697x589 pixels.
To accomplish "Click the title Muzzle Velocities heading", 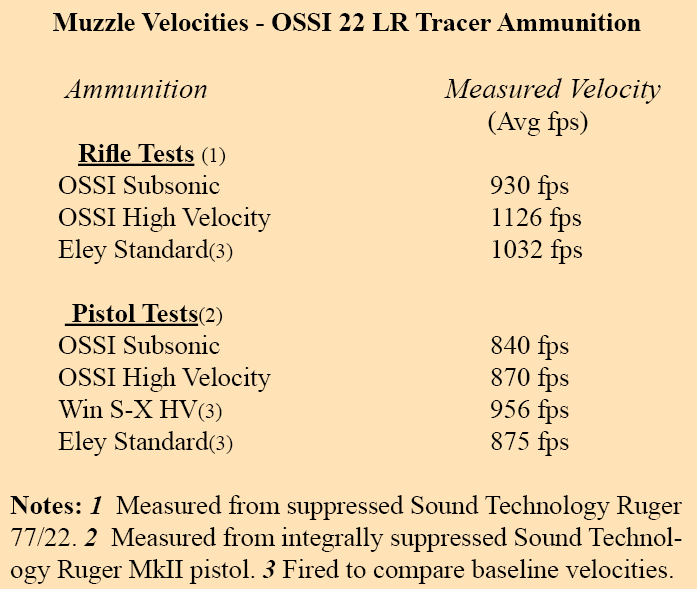I will coord(347,22).
